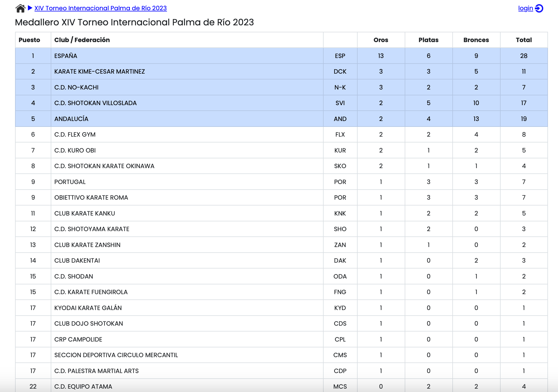Click the SKO club code
This screenshot has width=558, height=392.
pos(340,166)
